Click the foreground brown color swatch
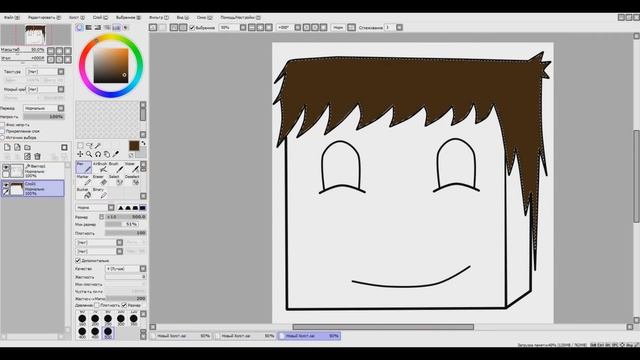 [134, 146]
